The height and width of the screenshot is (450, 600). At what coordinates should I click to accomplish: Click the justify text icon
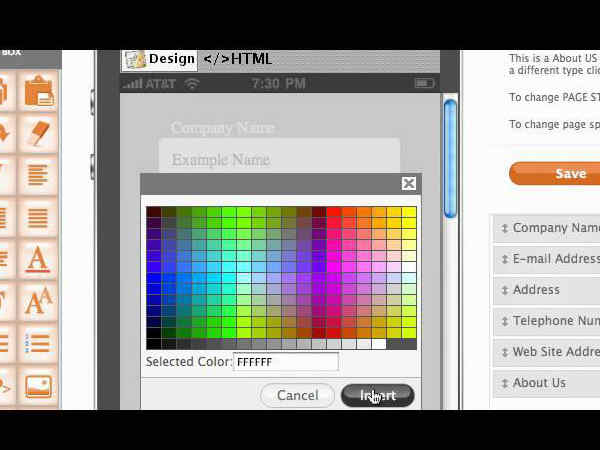click(x=38, y=217)
